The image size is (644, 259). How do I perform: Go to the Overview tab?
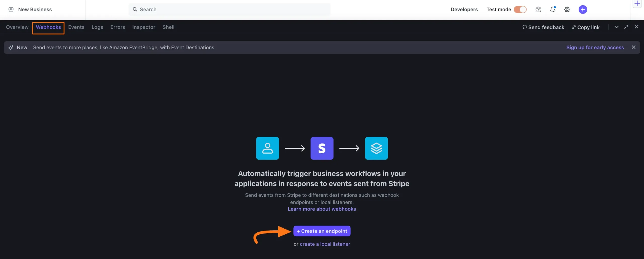pos(17,27)
